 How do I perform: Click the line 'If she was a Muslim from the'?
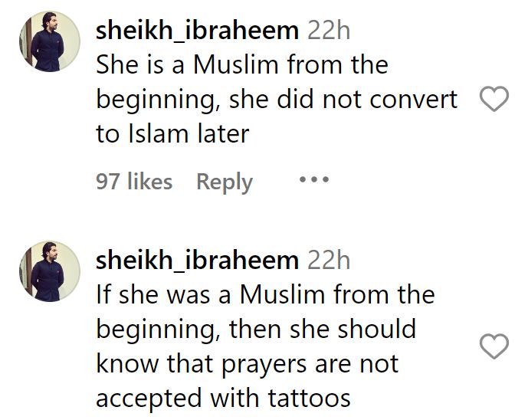265,295
